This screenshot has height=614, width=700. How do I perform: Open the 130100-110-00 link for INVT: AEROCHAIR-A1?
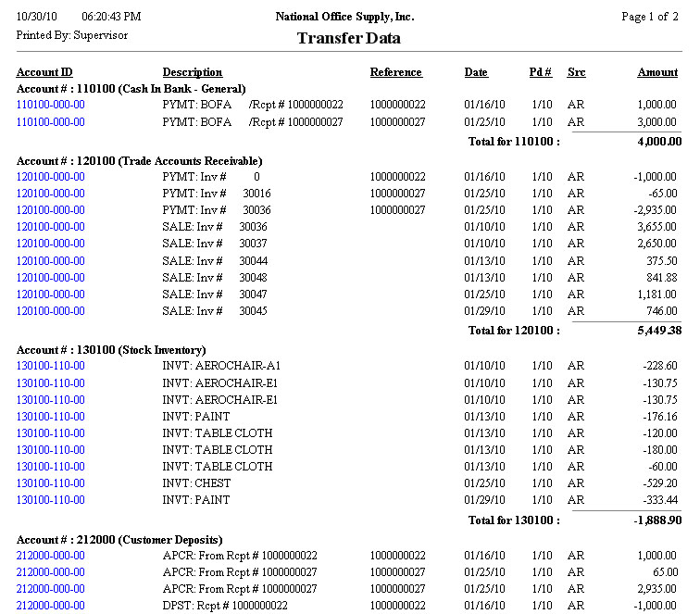[51, 366]
